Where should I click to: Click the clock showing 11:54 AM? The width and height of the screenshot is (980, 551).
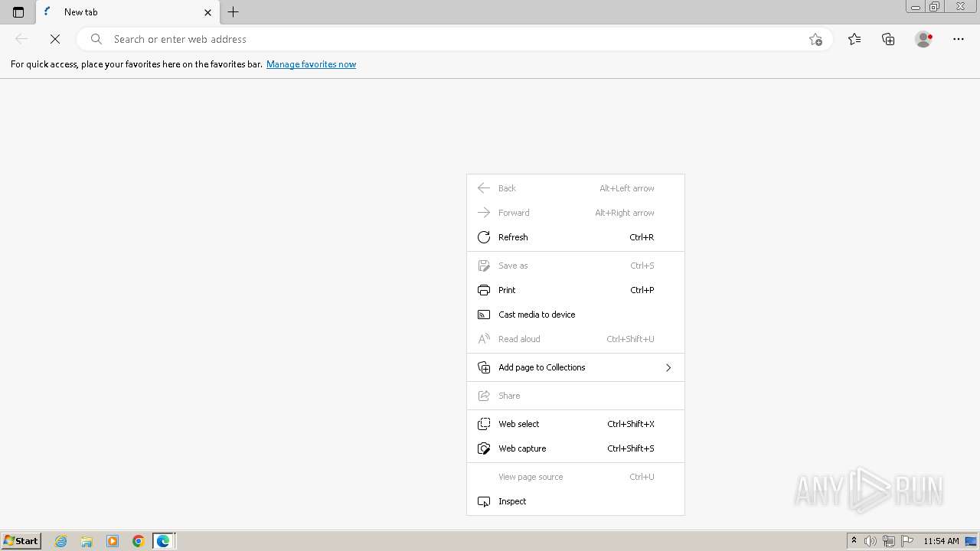coord(941,541)
